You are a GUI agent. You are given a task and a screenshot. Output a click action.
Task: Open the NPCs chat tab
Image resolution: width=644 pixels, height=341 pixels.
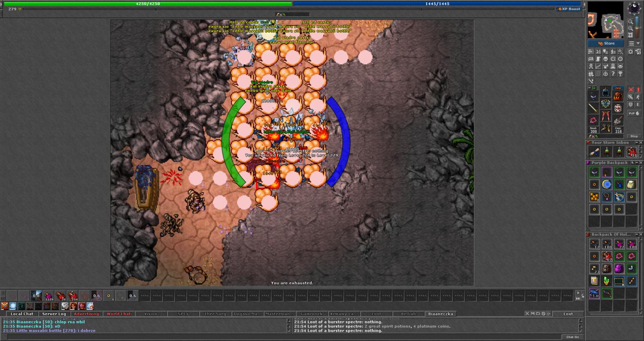[x=183, y=314]
